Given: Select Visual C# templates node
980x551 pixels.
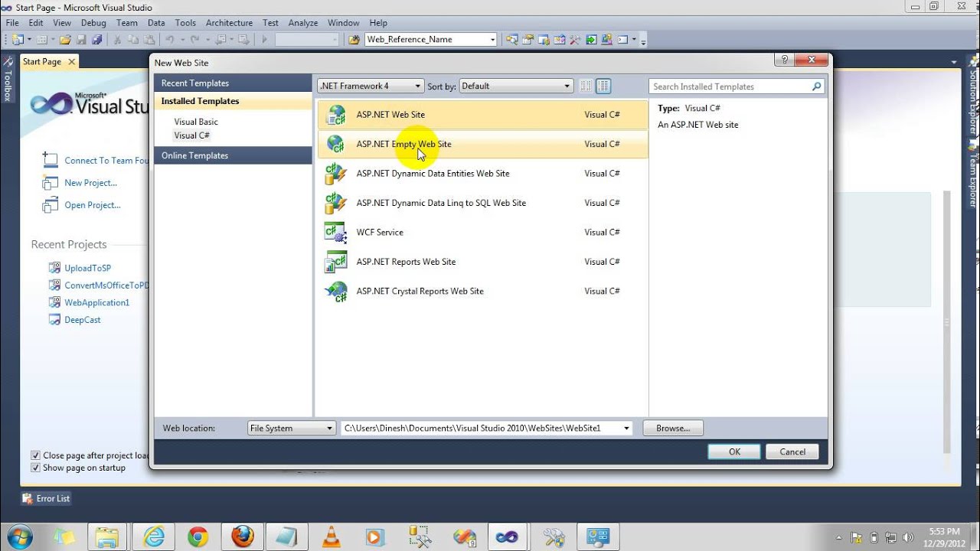Looking at the screenshot, I should [191, 135].
